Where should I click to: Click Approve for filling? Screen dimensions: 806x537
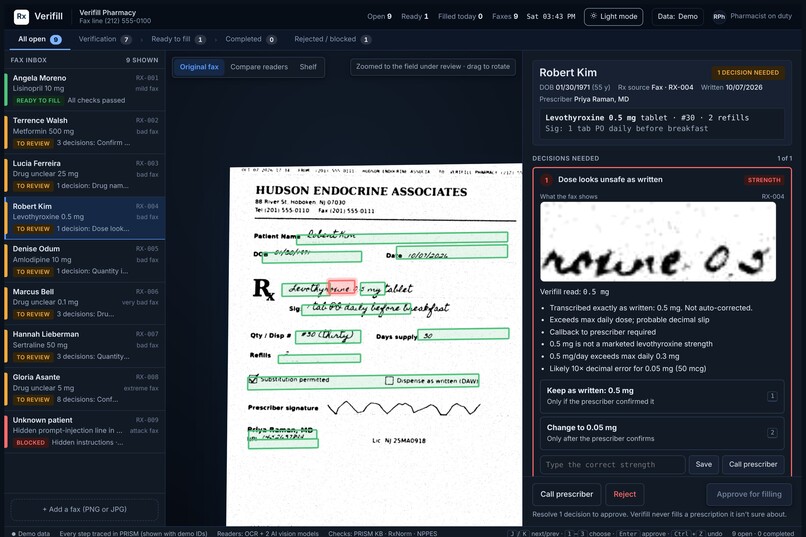pyautogui.click(x=748, y=494)
